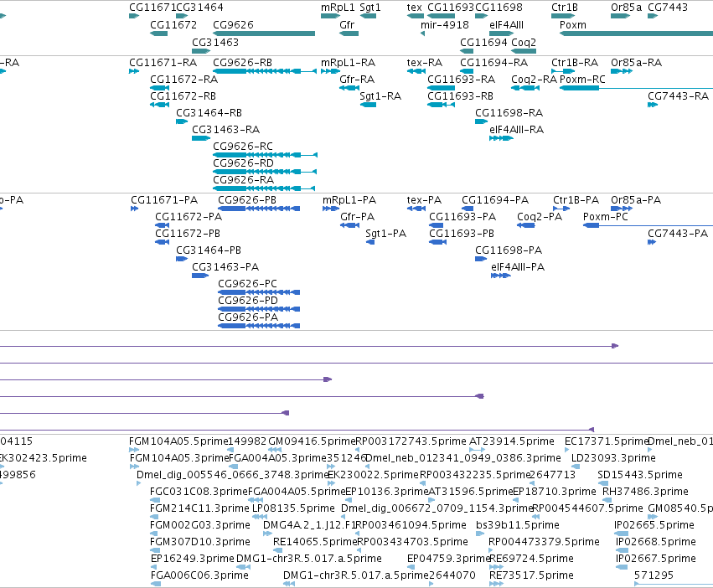Click the Sgt1-RA transcript label
This screenshot has width=713, height=588.
click(380, 96)
